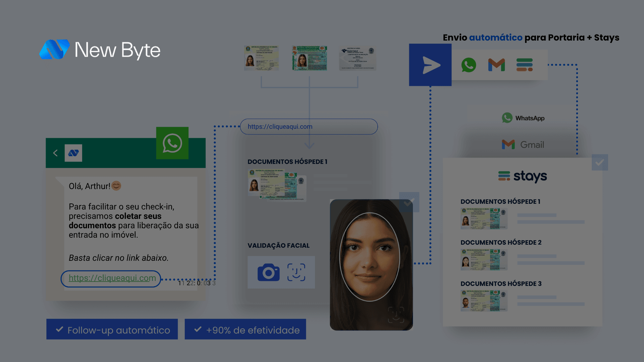Image resolution: width=644 pixels, height=362 pixels.
Task: Click the +90% de efetividade button
Action: coord(245,329)
